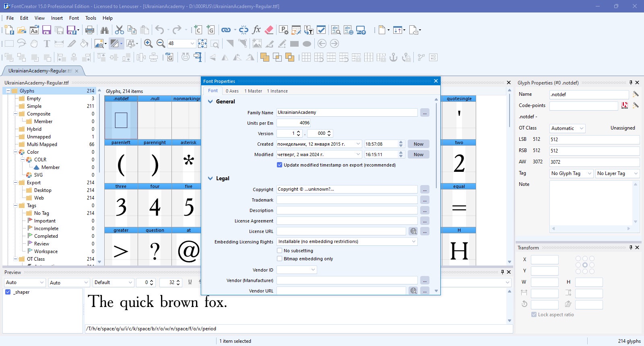Click the Now button next to Created
Image resolution: width=644 pixels, height=346 pixels.
[419, 144]
